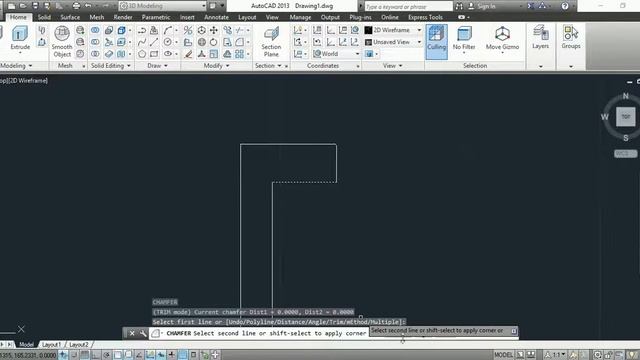Open the World coordinate system dropdown
The height and width of the screenshot is (360, 640).
point(336,54)
